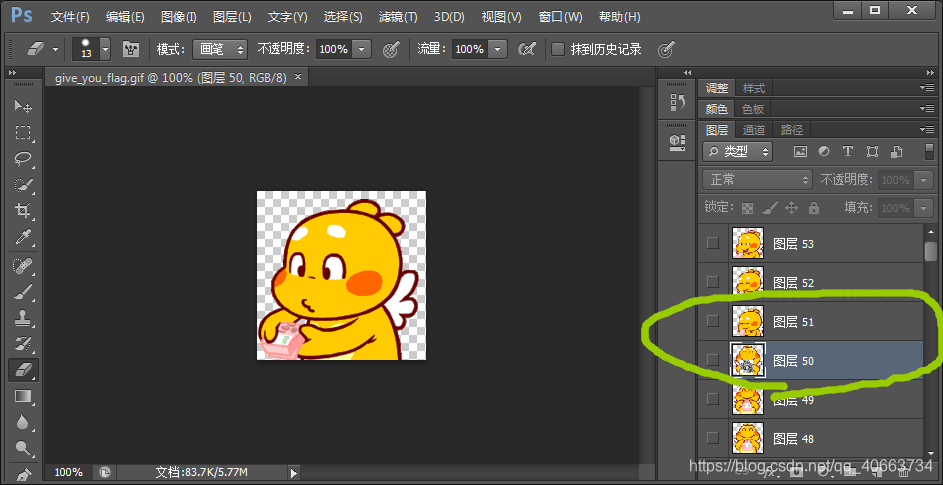
Task: Enable airbrush mode icon
Action: (527, 49)
